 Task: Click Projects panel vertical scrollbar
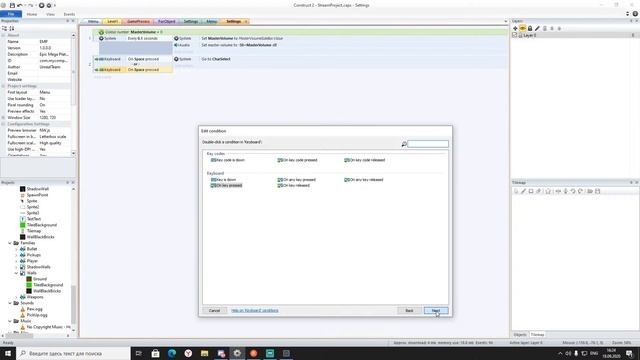[73, 304]
